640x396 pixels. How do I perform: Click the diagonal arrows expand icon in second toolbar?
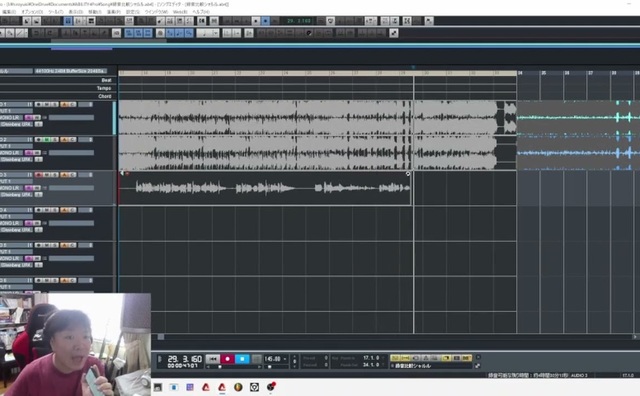[393, 33]
